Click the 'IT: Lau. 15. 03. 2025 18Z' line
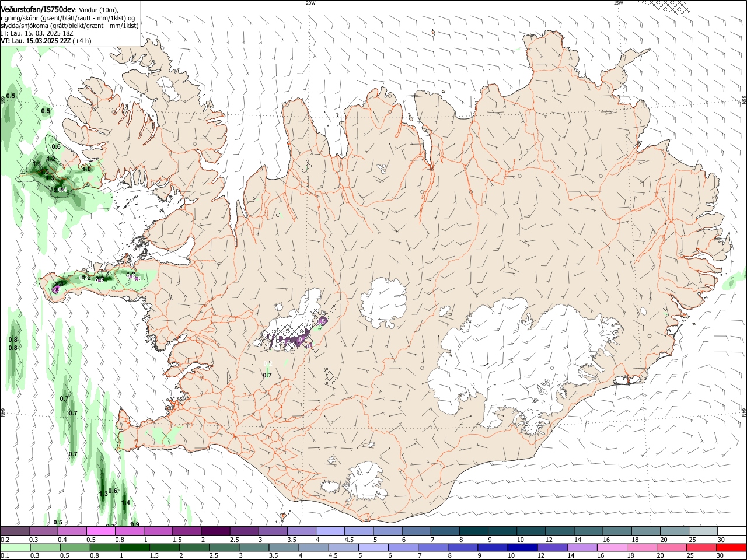The image size is (747, 560). coord(37,33)
